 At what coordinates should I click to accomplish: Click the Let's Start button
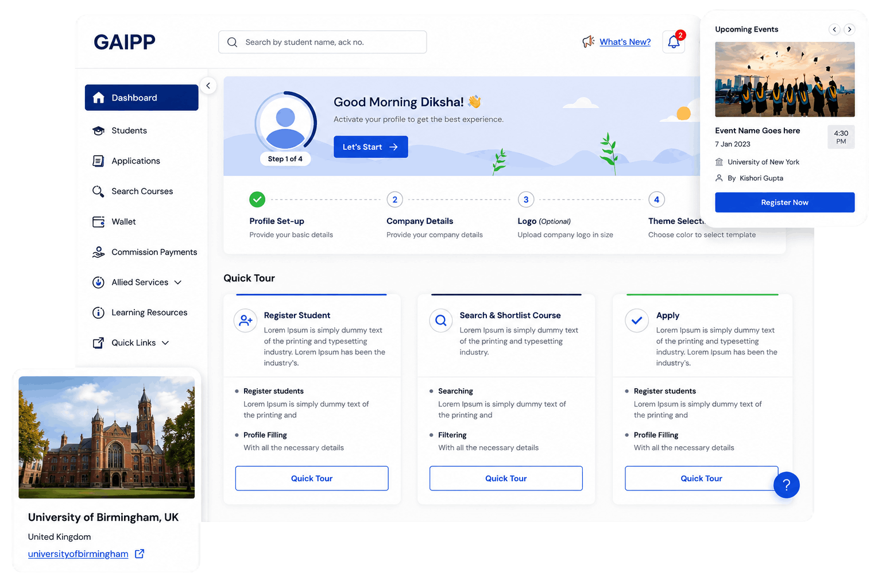pos(371,147)
